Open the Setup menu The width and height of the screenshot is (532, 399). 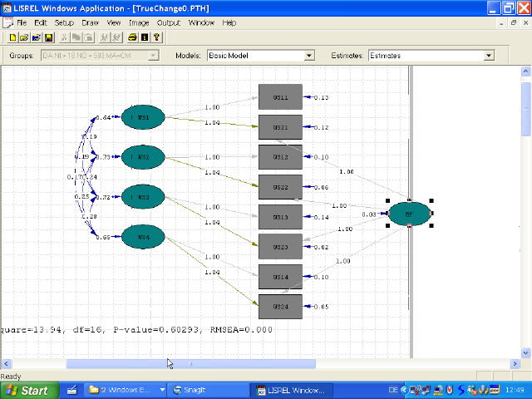coord(64,22)
